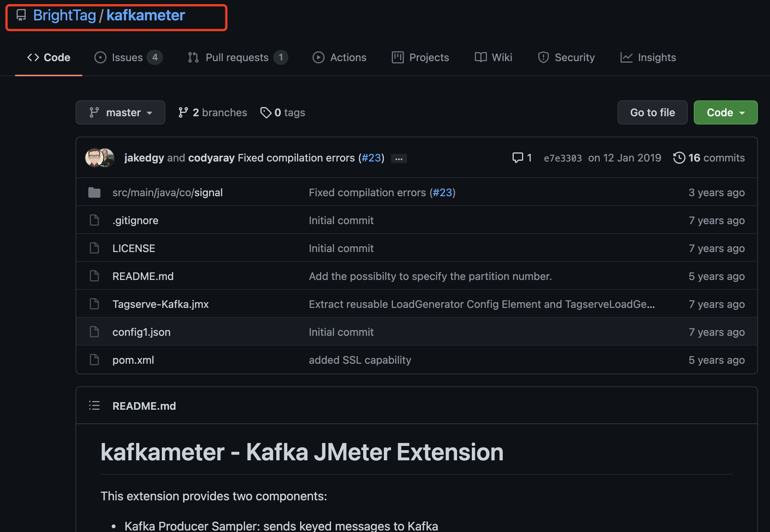This screenshot has height=532, width=770.
Task: Click the file icon next to pom.xml
Action: [94, 360]
